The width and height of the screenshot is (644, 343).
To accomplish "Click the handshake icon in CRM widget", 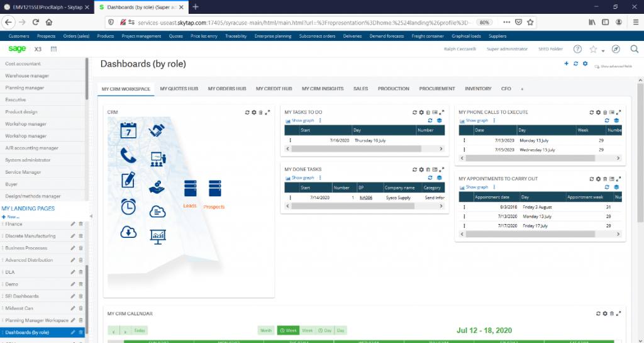I will point(157,131).
